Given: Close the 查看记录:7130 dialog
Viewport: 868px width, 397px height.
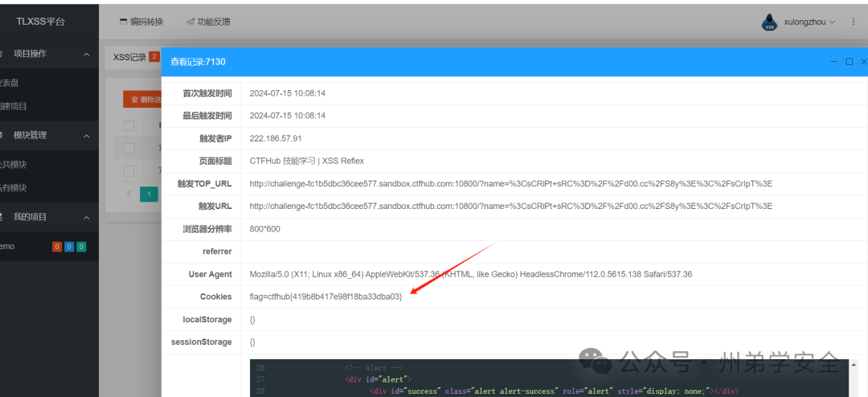Looking at the screenshot, I should (x=864, y=62).
